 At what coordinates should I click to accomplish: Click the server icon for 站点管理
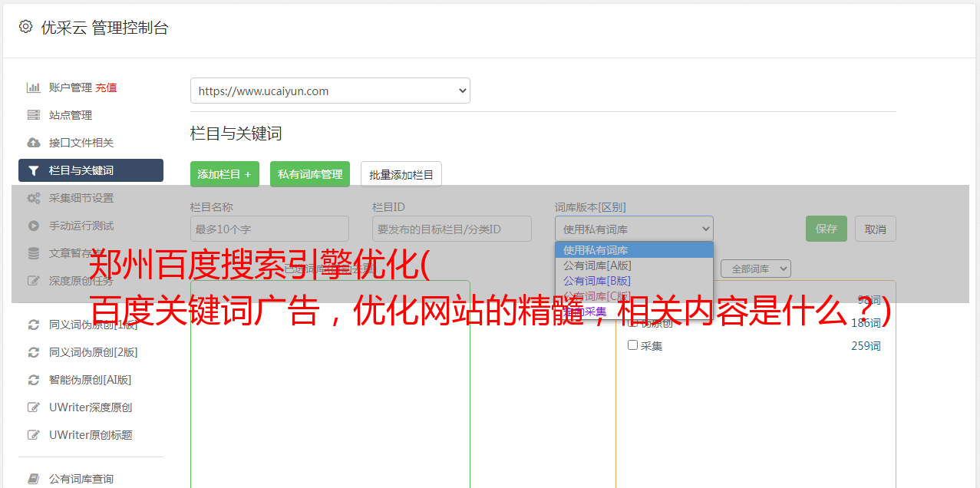[34, 115]
